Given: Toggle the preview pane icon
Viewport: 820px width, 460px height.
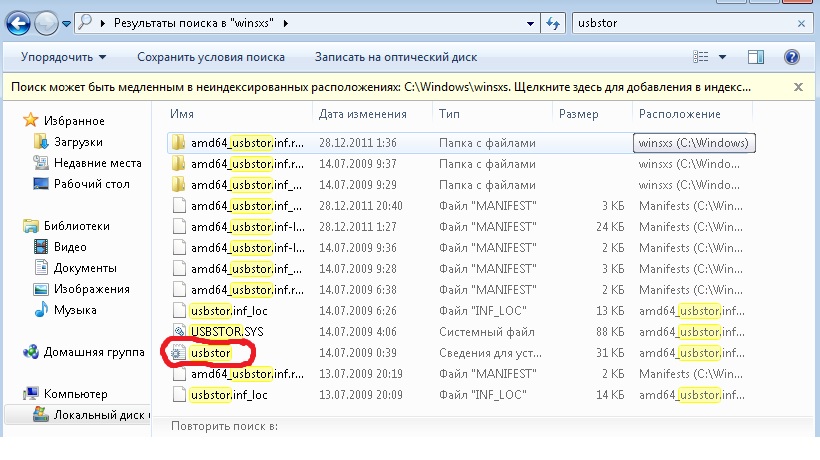Looking at the screenshot, I should [756, 57].
